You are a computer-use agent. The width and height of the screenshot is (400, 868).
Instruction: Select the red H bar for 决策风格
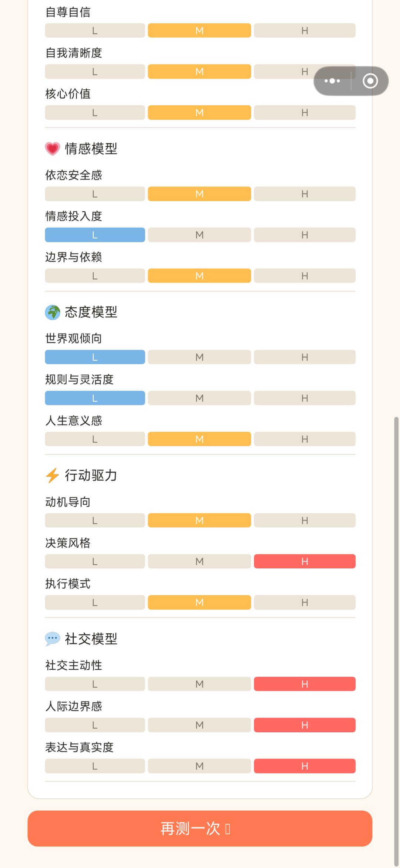click(x=305, y=561)
